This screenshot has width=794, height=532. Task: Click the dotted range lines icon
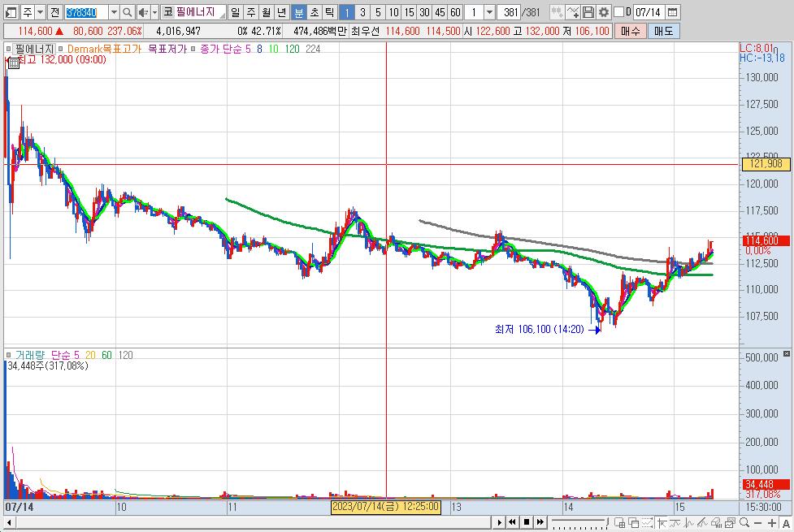coord(648,522)
